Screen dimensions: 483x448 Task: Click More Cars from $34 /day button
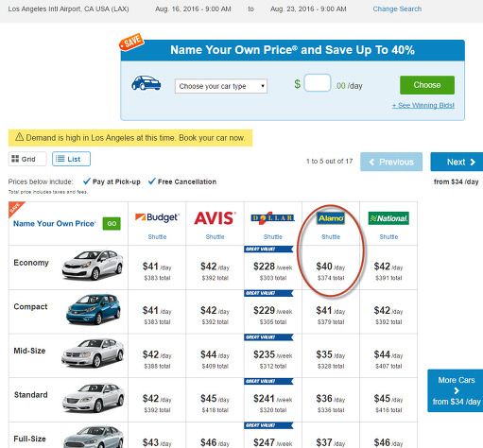[x=455, y=390]
